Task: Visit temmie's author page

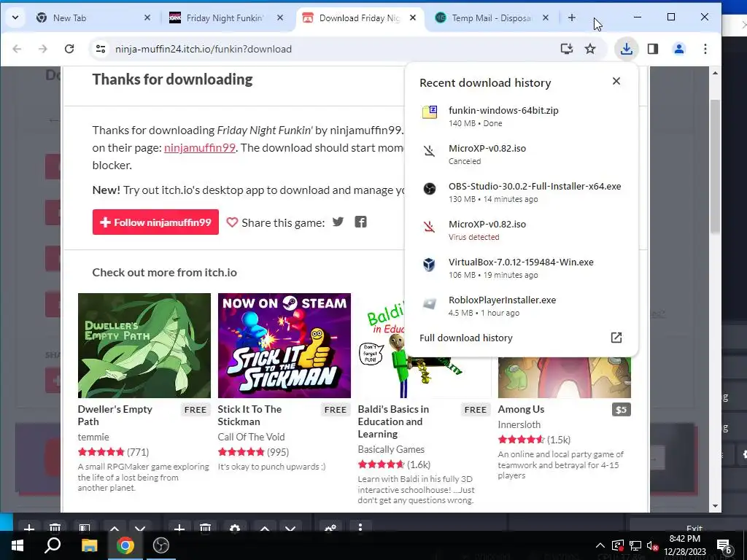Action: [x=93, y=437]
